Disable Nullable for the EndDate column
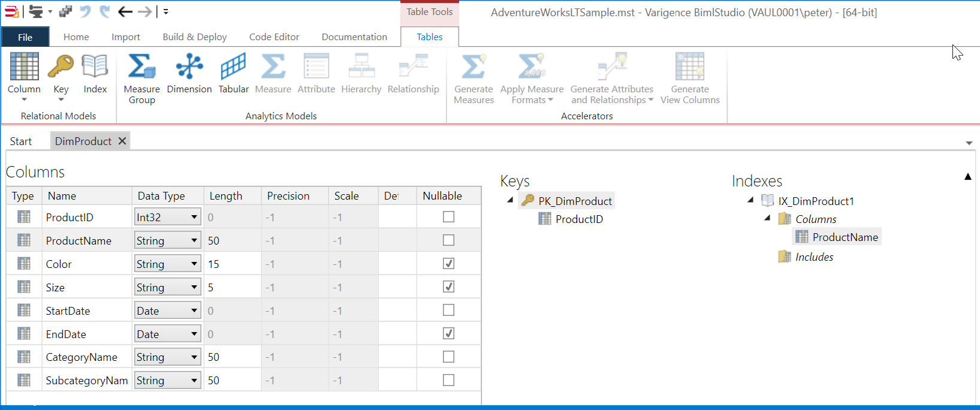 point(448,334)
